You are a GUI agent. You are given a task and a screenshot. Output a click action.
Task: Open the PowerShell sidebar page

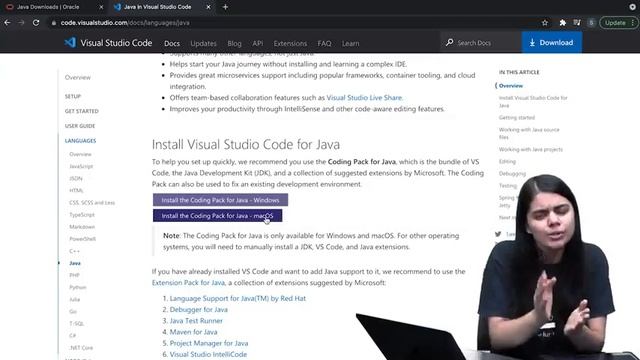82,239
